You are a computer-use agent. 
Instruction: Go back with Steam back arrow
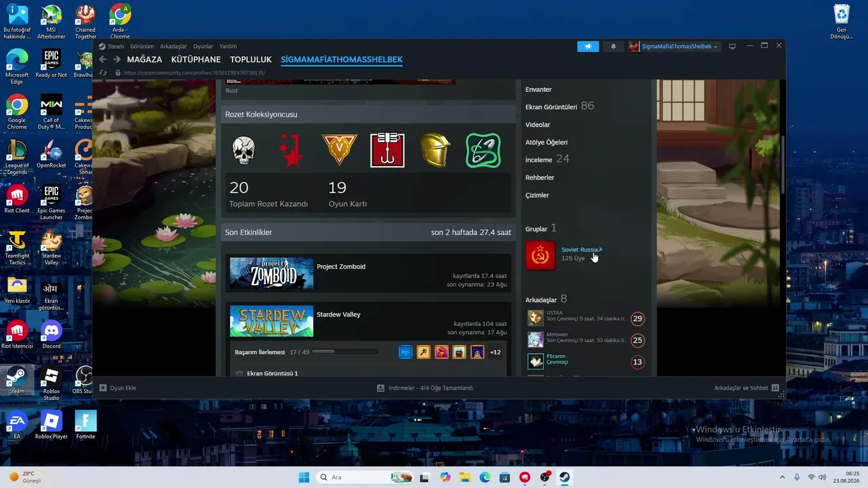(103, 60)
